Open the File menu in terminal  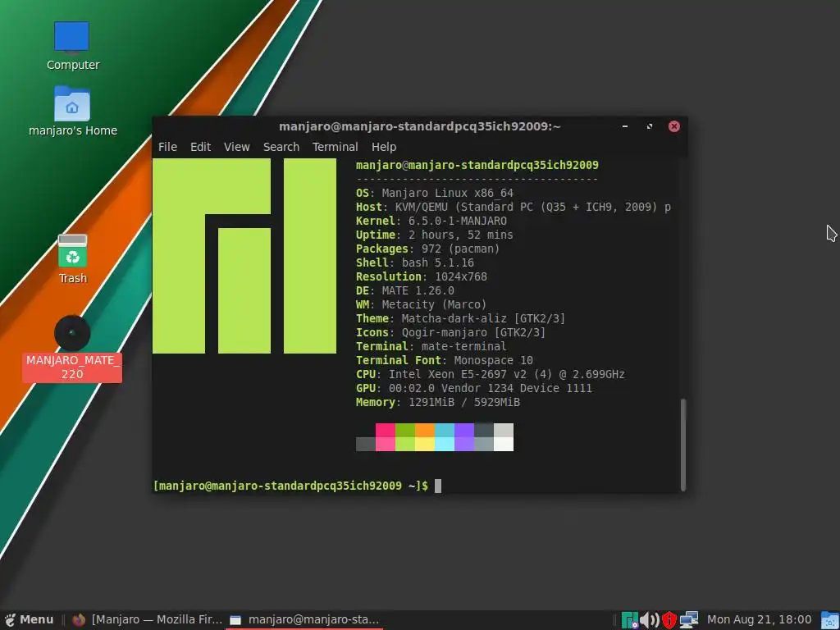[x=167, y=147]
